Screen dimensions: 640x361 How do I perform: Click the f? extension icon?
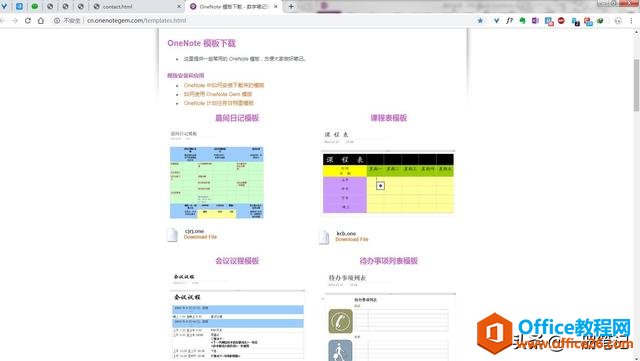click(509, 20)
